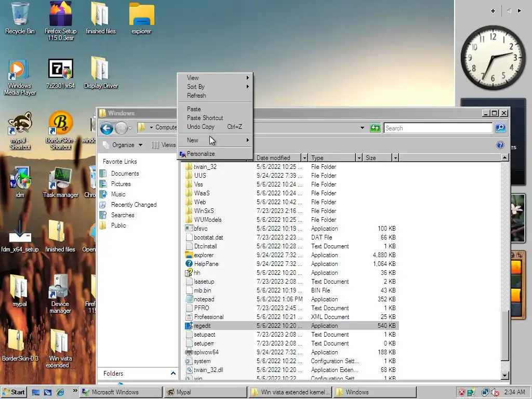This screenshot has height=399, width=532.
Task: Select the idm desktop icon
Action: point(20,182)
